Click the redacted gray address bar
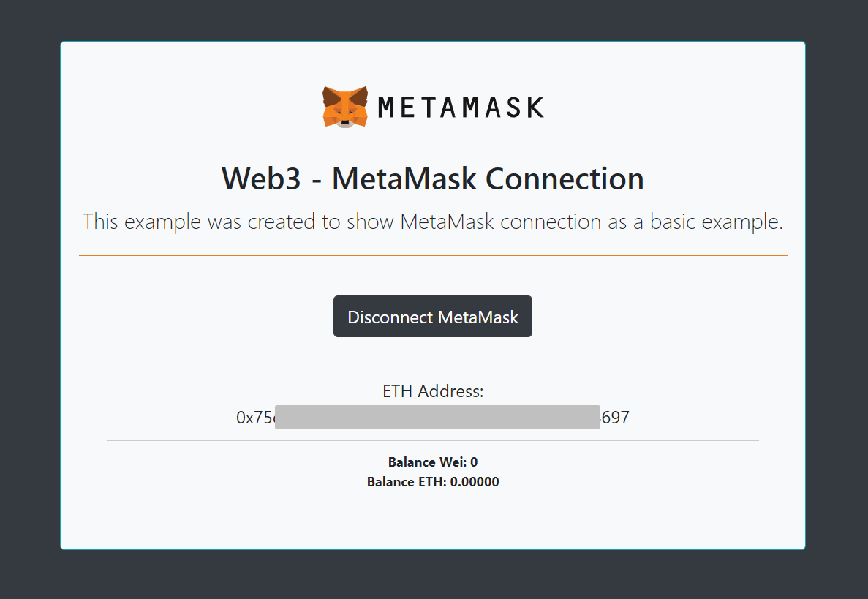The image size is (868, 599). (x=437, y=417)
